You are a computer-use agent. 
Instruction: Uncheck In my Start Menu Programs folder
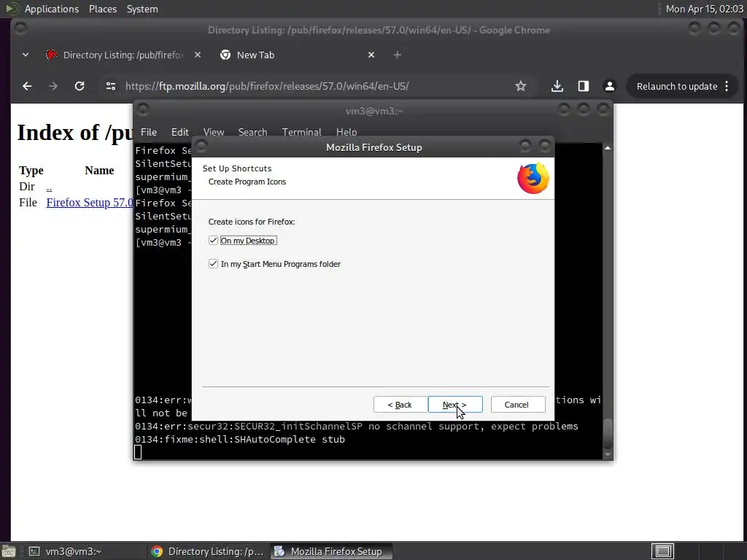click(213, 264)
